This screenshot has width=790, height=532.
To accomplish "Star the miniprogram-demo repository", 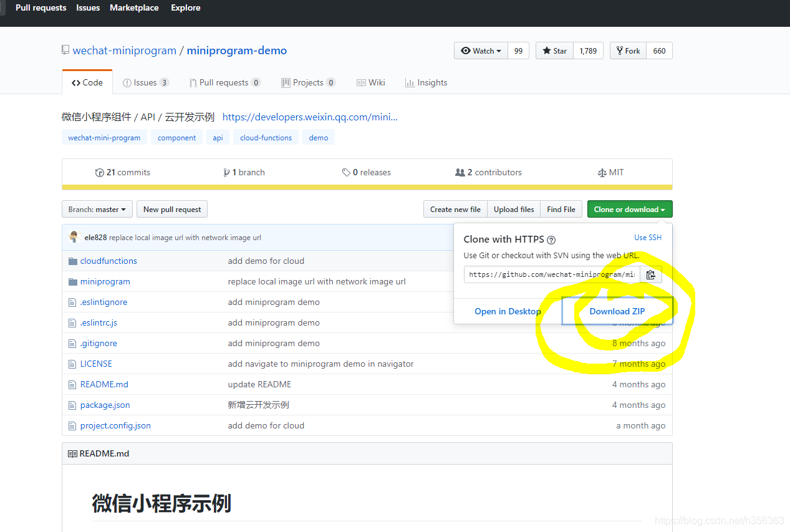I will point(554,51).
